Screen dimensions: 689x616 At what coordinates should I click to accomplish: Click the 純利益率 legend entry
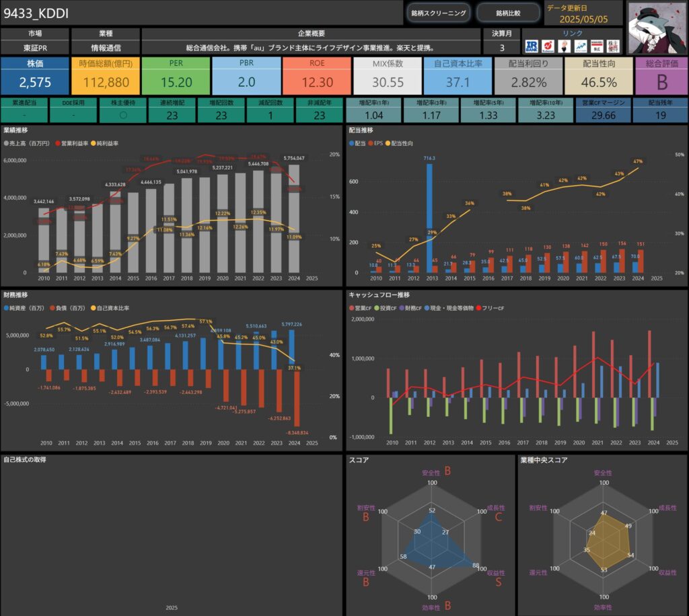[x=104, y=143]
